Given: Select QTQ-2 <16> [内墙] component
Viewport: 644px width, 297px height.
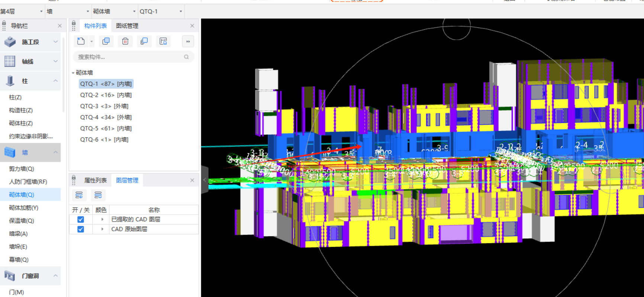Looking at the screenshot, I should (106, 95).
